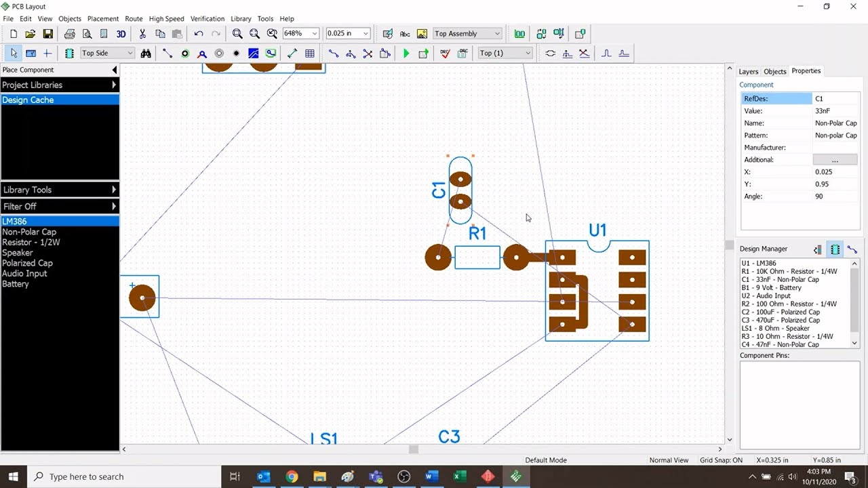
Task: Save the PCB layout with floppy icon
Action: 47,33
